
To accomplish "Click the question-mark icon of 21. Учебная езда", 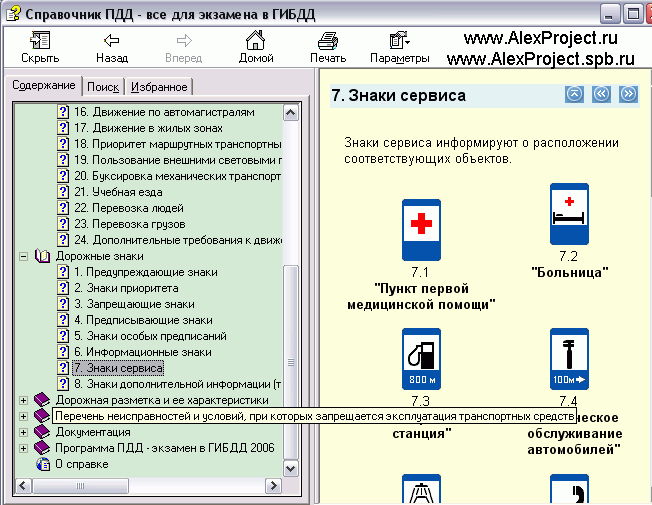I will coord(63,192).
